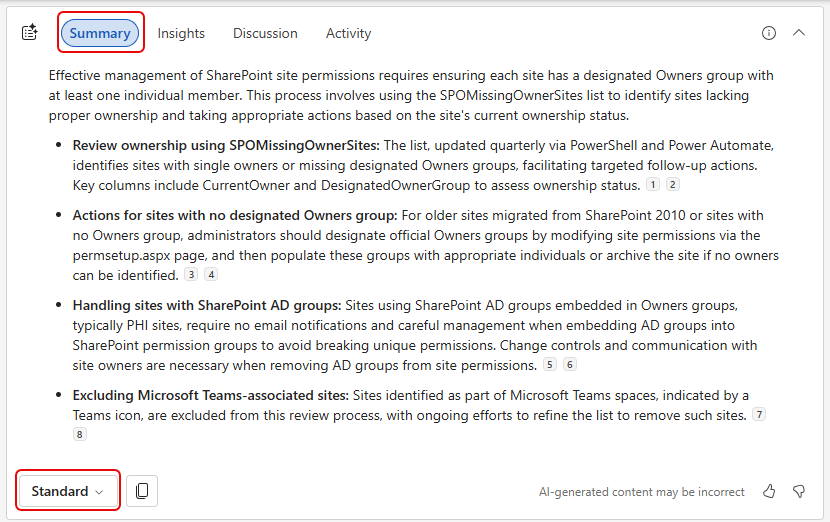View source for citation 6
The height and width of the screenshot is (522, 830).
point(570,364)
